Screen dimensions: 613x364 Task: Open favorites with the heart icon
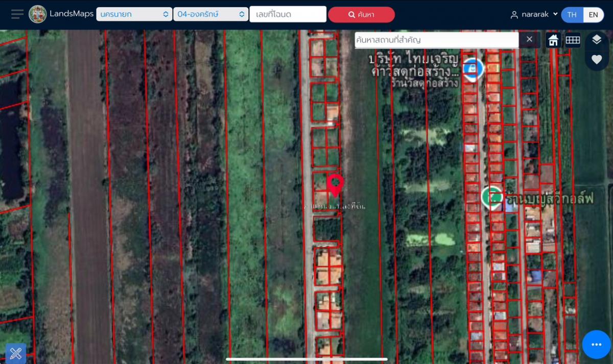click(x=596, y=60)
